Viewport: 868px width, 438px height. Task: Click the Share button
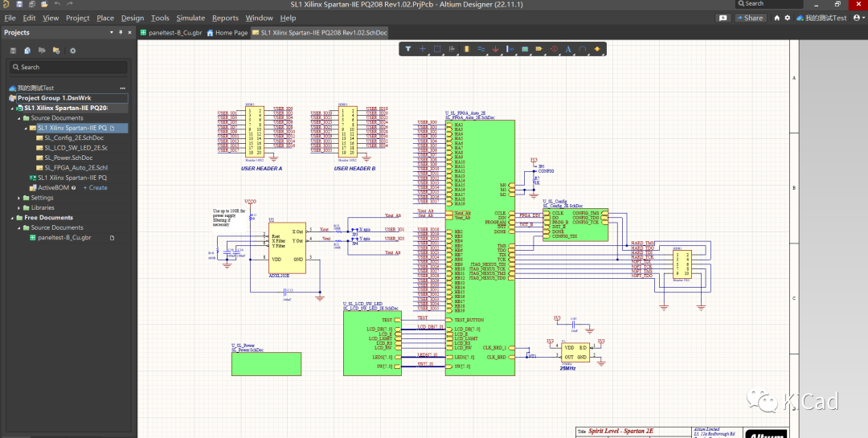click(750, 18)
